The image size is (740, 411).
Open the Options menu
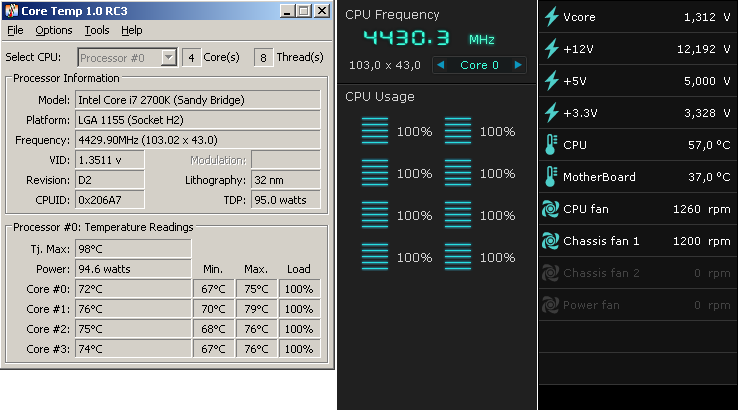click(x=53, y=30)
